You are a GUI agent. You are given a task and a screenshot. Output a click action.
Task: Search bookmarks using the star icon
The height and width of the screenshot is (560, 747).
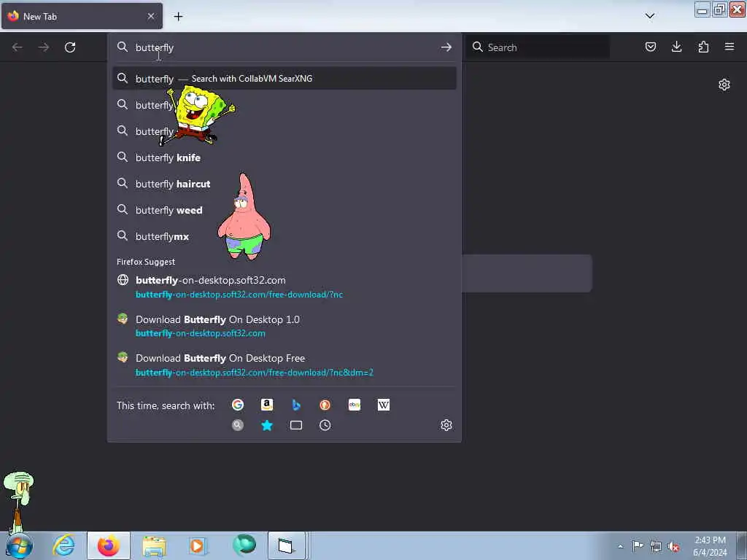tap(267, 425)
